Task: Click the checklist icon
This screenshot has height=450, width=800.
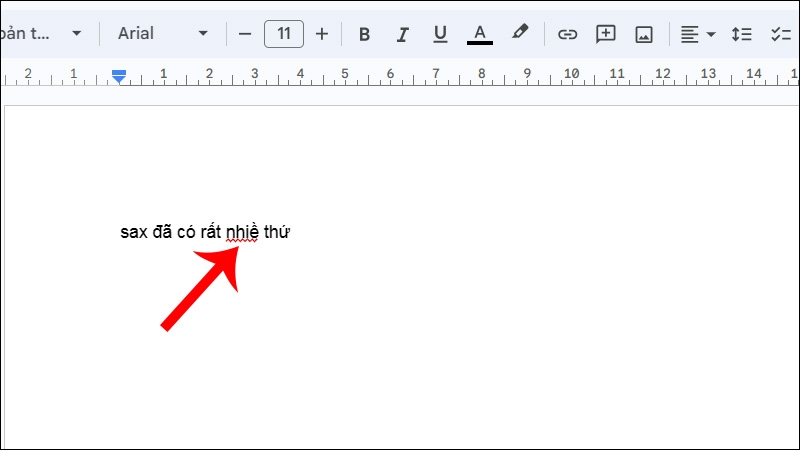Action: pos(781,34)
